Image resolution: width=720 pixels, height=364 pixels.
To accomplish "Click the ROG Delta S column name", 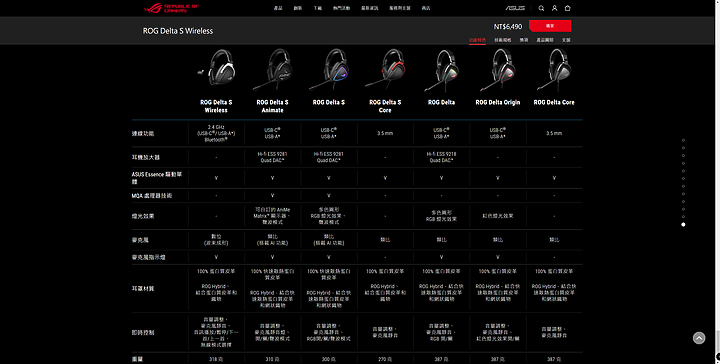I will (329, 102).
